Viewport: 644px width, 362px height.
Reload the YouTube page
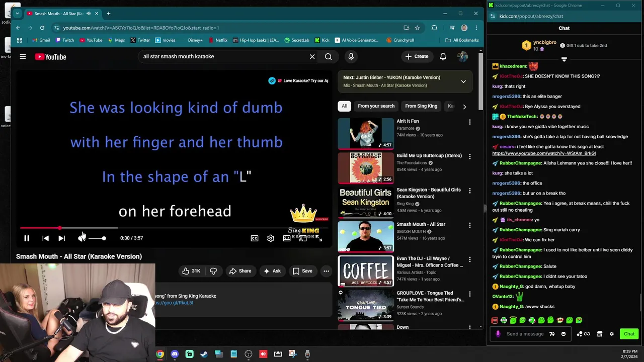42,28
